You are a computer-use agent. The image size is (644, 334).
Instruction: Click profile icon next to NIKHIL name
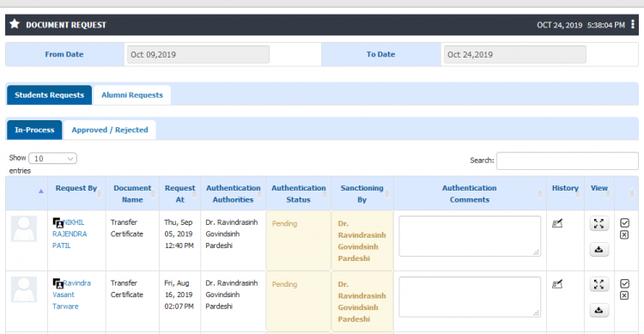(x=58, y=223)
